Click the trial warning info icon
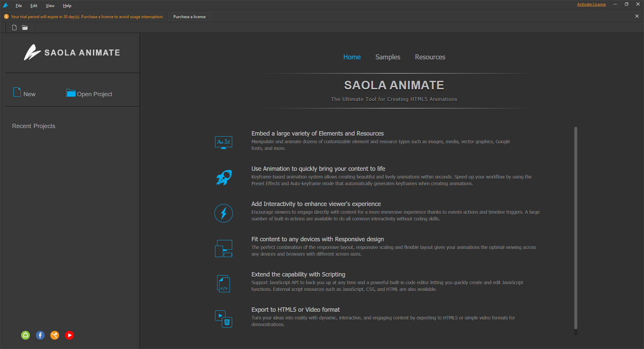 pos(6,16)
